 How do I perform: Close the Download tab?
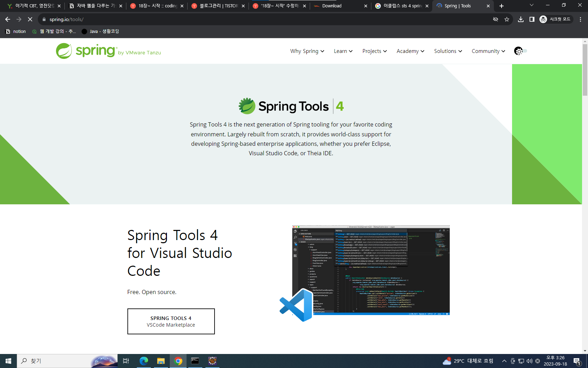point(366,6)
